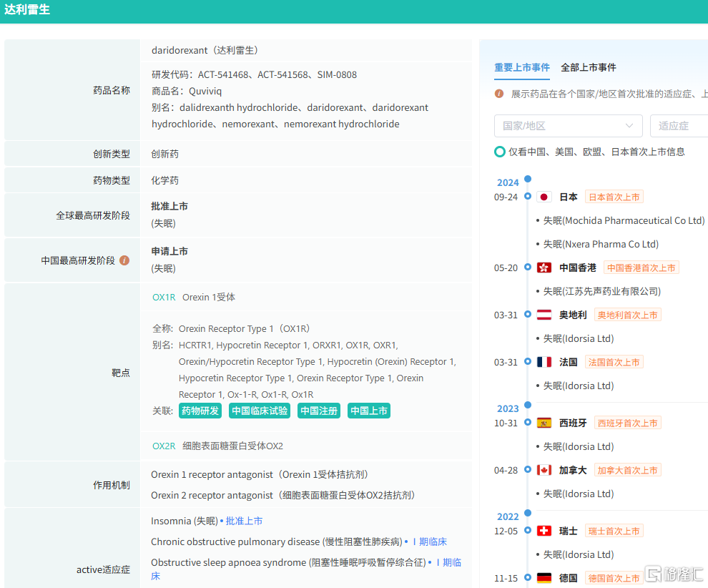Toggle 仅看中国、美国、欧盟、日本首次上市信息 radio
The height and width of the screenshot is (588, 708).
coord(499,152)
